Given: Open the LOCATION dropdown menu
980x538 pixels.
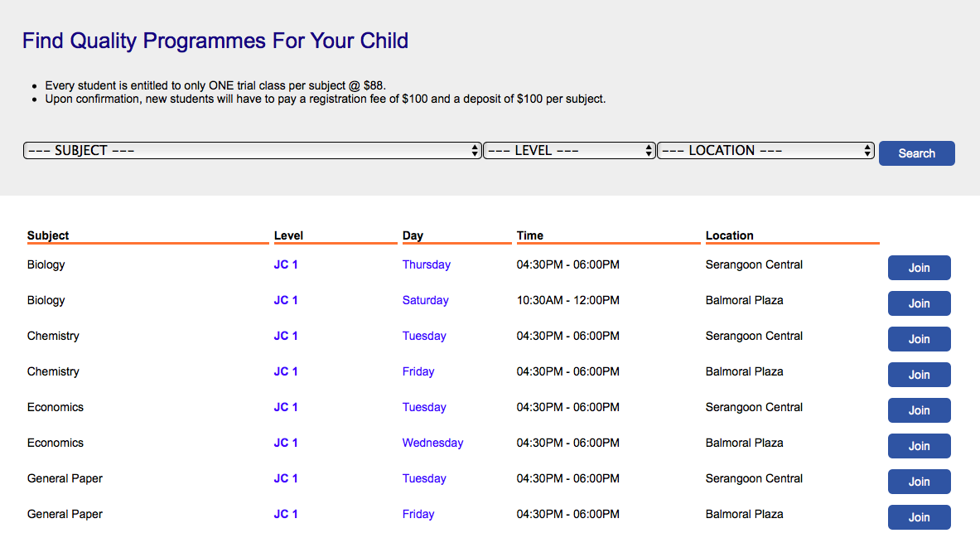Looking at the screenshot, I should 765,151.
